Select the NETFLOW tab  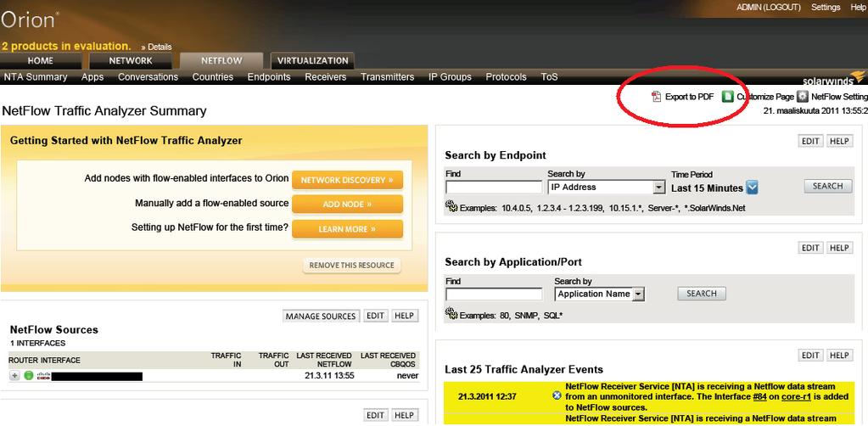[x=221, y=60]
